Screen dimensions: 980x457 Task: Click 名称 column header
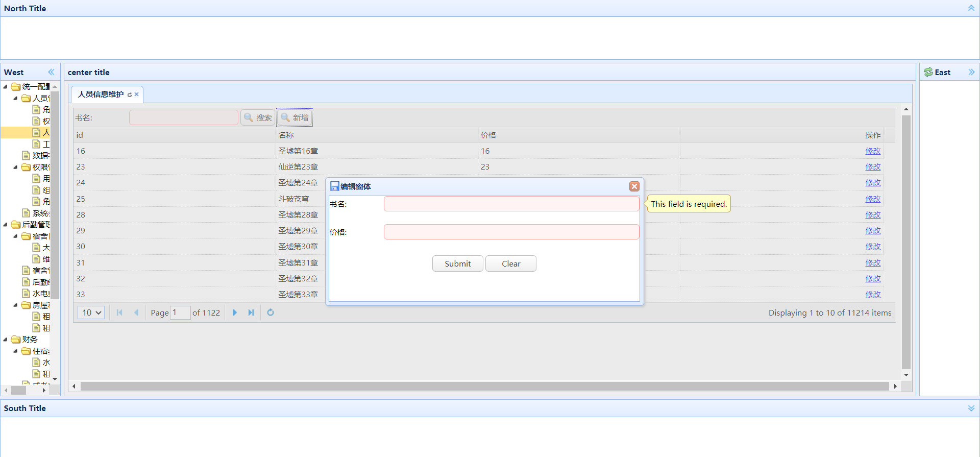(x=377, y=135)
